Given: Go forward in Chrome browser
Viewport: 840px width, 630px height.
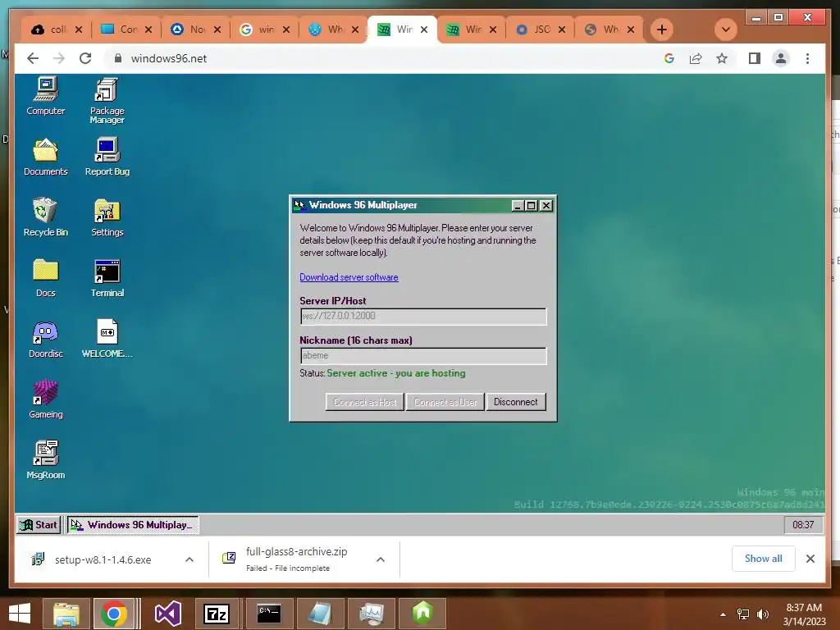Looking at the screenshot, I should point(59,58).
